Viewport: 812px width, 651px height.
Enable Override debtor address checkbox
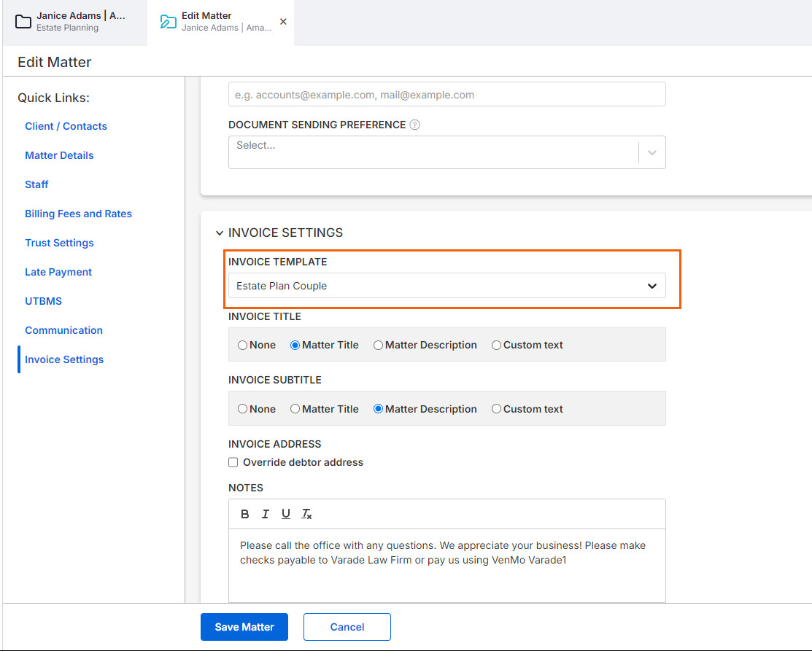coord(233,462)
